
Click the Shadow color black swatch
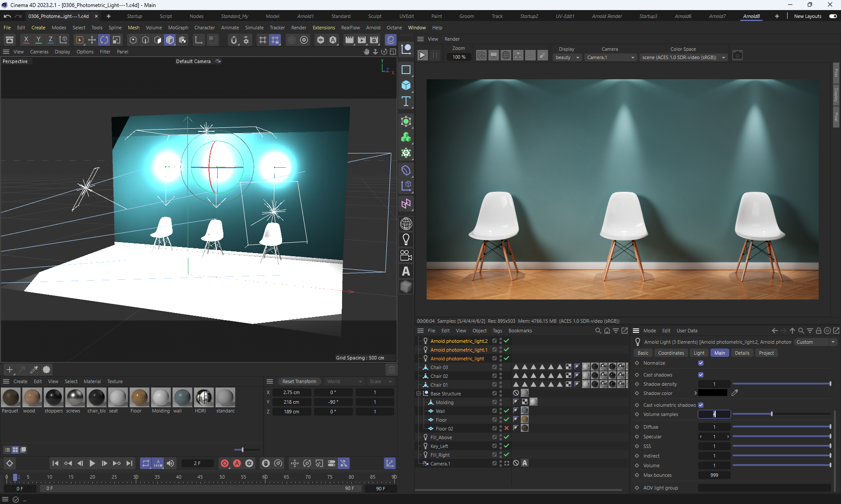point(713,393)
